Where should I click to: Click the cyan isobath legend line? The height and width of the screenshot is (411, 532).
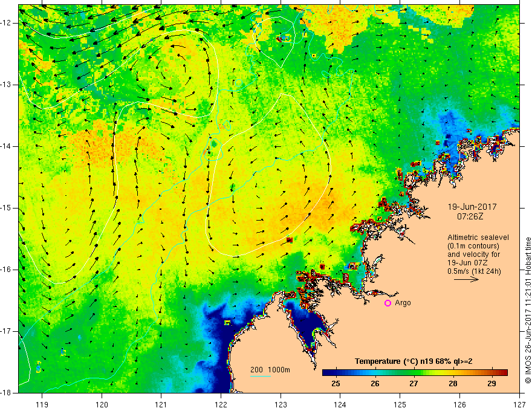tap(260, 376)
